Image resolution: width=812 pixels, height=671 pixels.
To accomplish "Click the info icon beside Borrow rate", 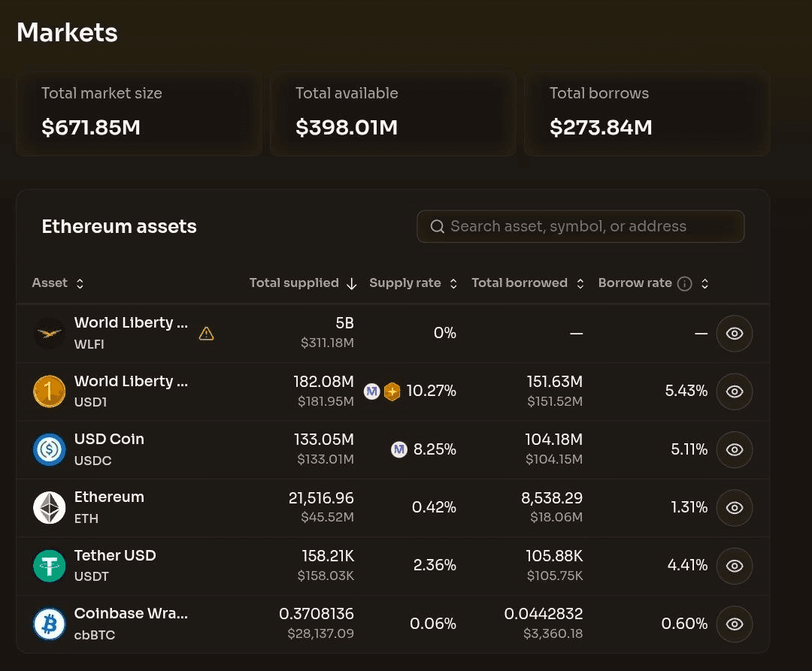I will click(x=685, y=283).
